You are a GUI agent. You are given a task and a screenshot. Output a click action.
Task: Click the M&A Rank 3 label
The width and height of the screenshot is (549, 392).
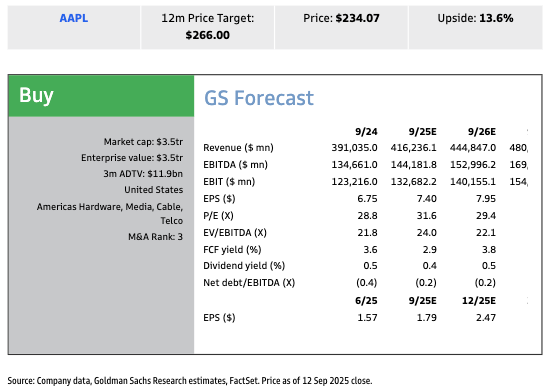pos(155,237)
